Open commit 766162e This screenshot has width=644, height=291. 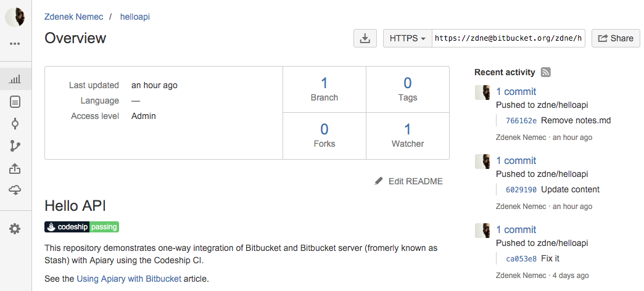[x=521, y=121]
